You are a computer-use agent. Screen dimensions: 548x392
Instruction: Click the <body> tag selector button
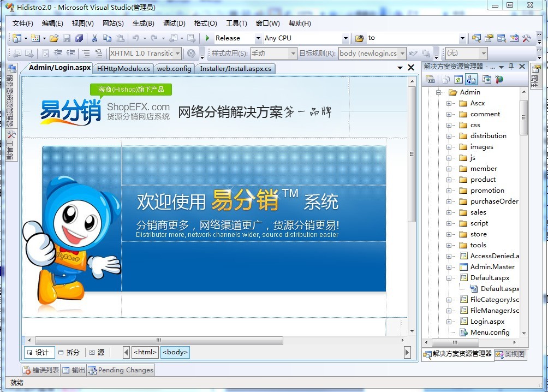175,353
